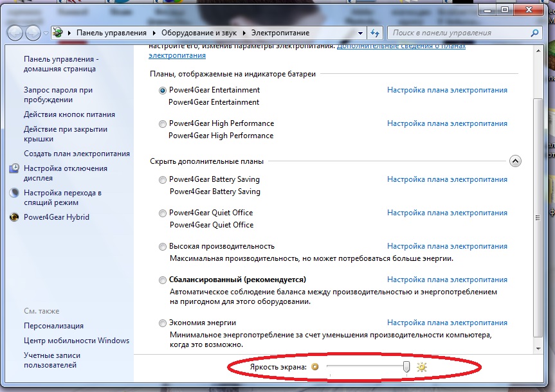This screenshot has height=392, width=555.
Task: Click the Control Panel icon in address bar
Action: click(x=58, y=33)
